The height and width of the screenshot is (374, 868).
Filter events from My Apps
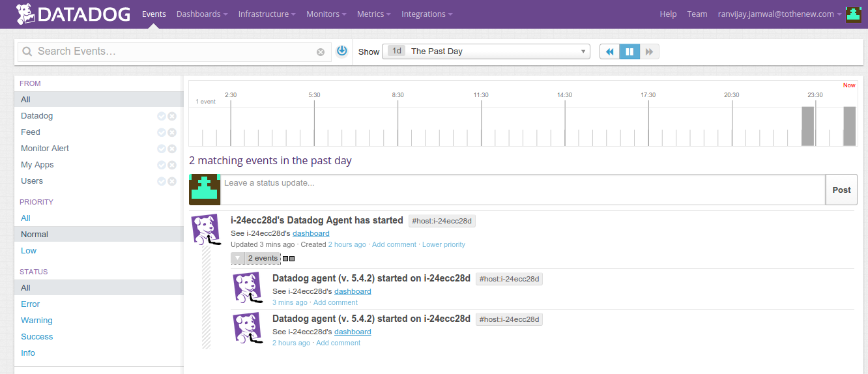(x=37, y=165)
